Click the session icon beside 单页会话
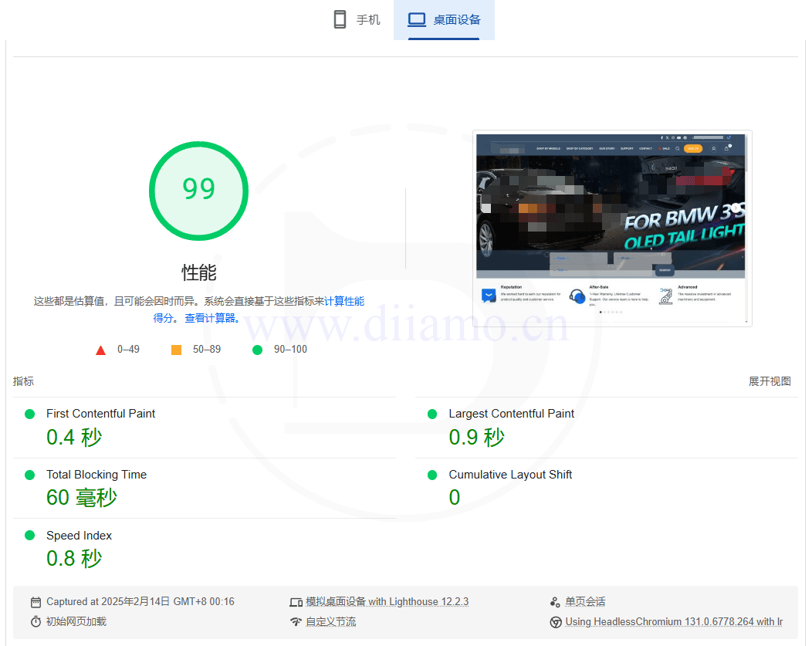 555,602
